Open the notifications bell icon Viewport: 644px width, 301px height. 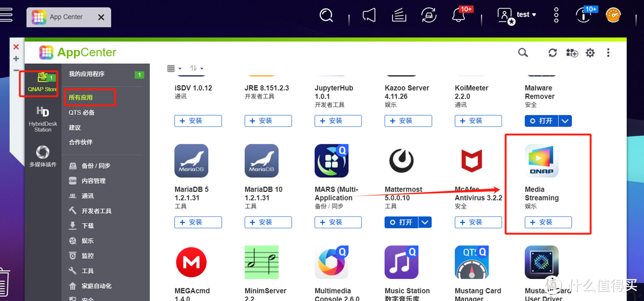coord(459,15)
